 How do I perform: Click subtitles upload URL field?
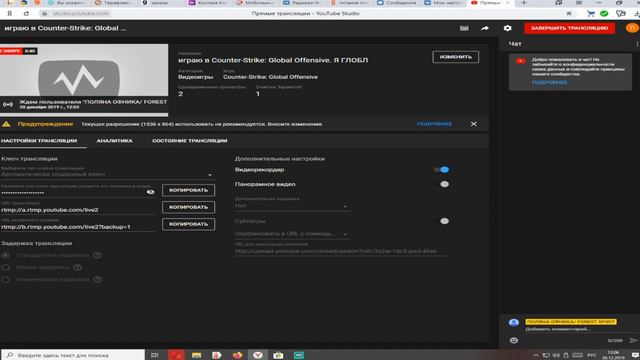341,251
